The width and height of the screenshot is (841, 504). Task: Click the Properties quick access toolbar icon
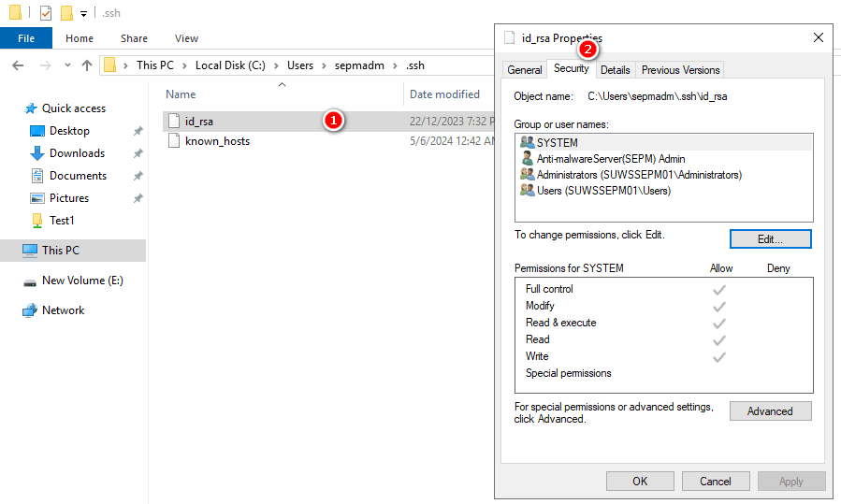[45, 13]
